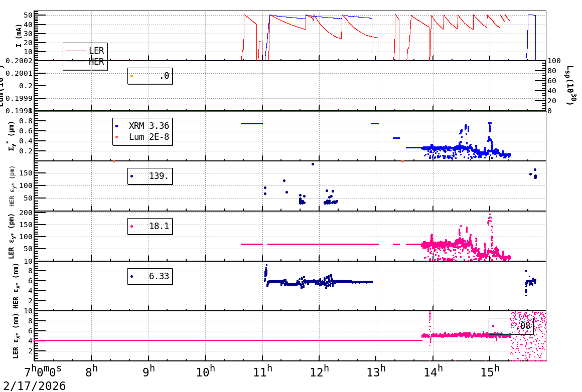582x392 pixels.
Task: Select the Lum 2E-8 legend entry
Action: [x=142, y=137]
